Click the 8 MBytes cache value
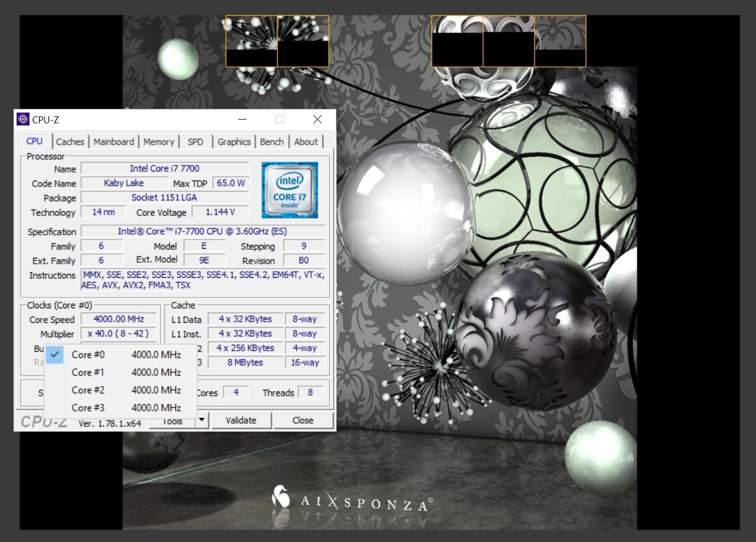The width and height of the screenshot is (756, 542). [245, 362]
